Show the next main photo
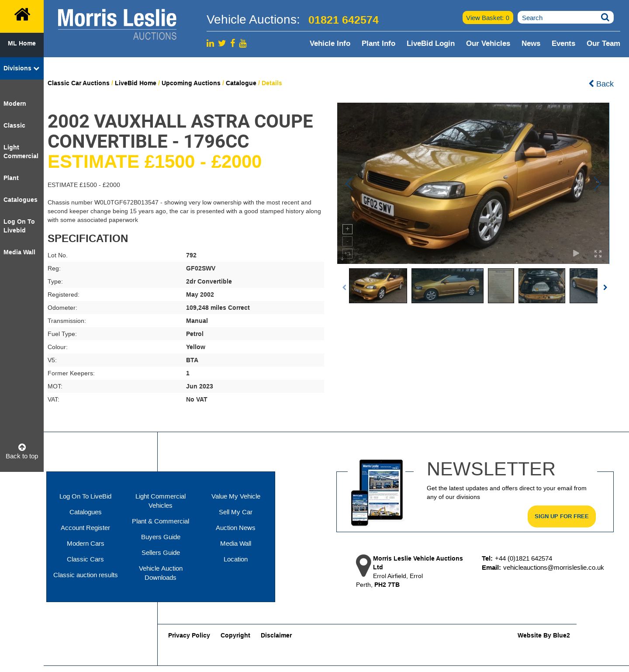Screen dimensions: 629x672 tap(597, 184)
